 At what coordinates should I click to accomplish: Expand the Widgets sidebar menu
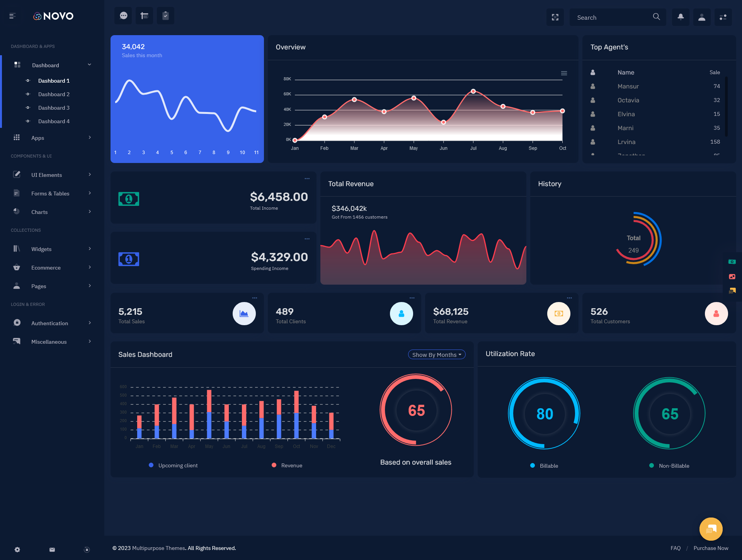coord(53,249)
